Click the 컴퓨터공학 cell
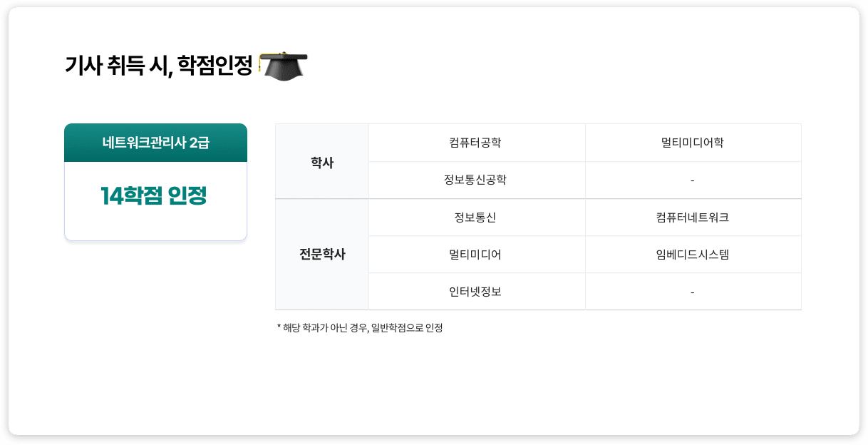 pos(475,143)
